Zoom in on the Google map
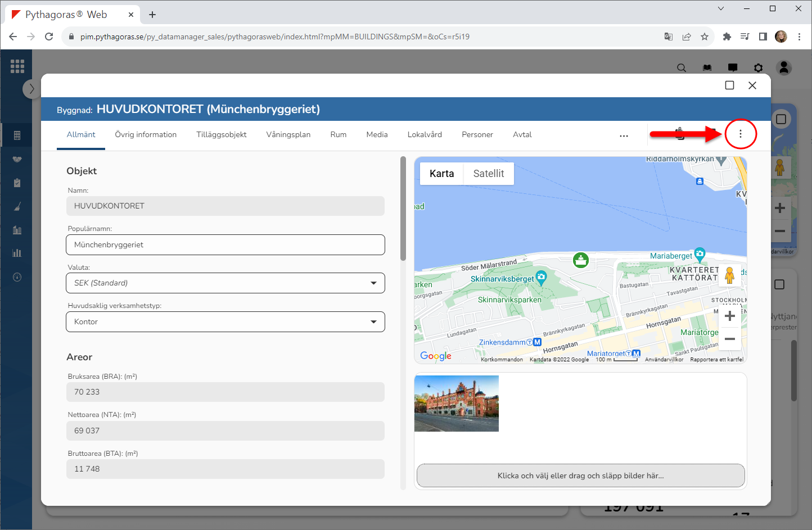Image resolution: width=812 pixels, height=530 pixels. coord(729,316)
